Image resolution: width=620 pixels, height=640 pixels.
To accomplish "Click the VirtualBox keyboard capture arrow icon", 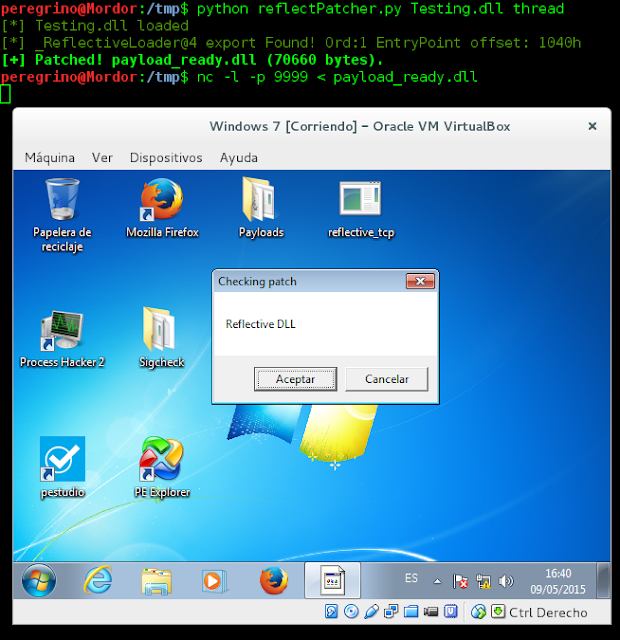I will click(498, 611).
